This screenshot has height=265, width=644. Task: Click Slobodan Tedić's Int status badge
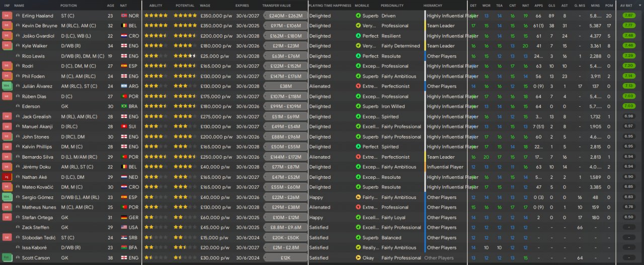click(x=7, y=237)
